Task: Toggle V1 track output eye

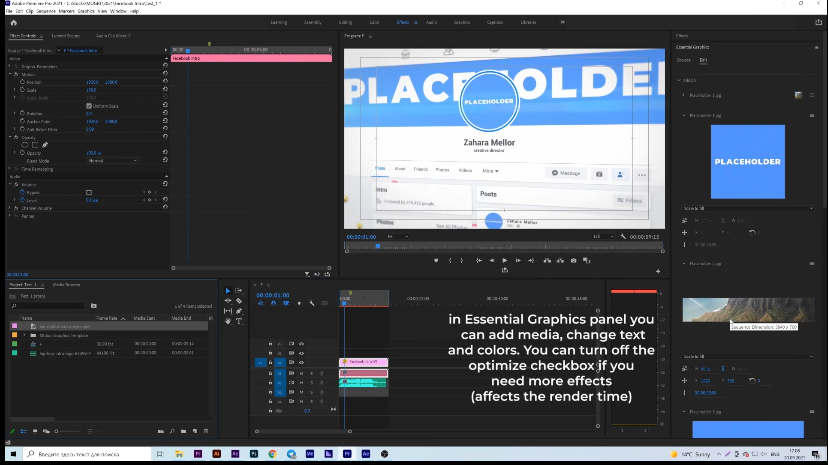Action: (x=302, y=362)
